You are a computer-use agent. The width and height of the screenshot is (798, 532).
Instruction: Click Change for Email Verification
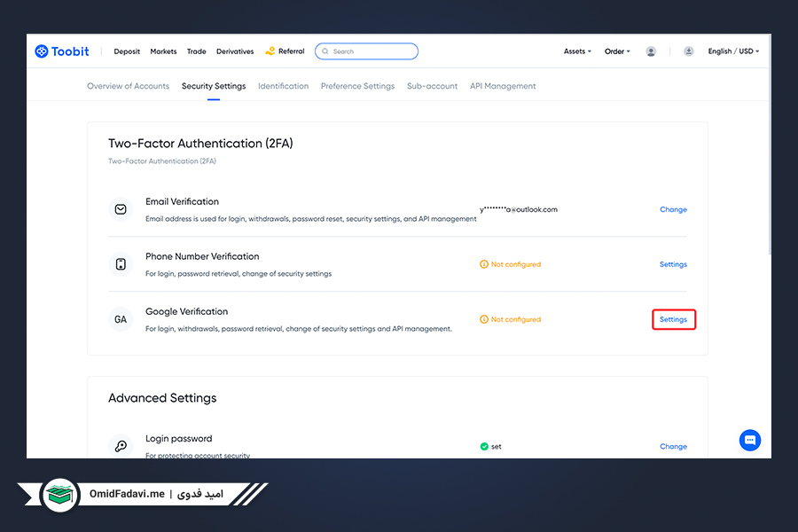[x=673, y=209]
